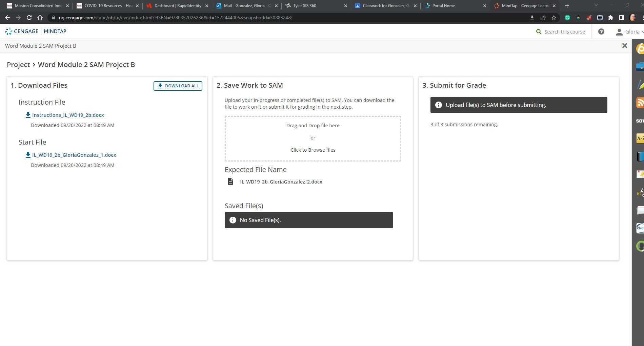Open the briefcase app in the MindTap sidebar
Screen dimensions: 644x346
pos(640,66)
